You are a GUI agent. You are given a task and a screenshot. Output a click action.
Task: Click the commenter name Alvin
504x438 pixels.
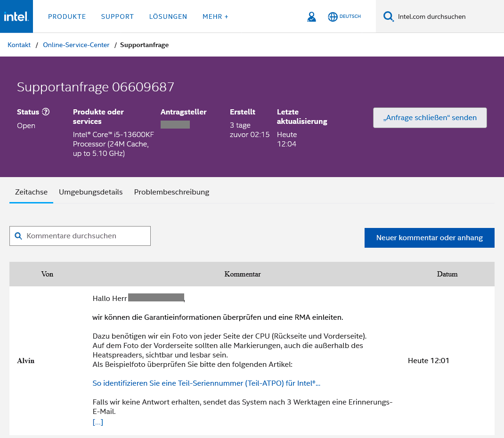click(26, 361)
